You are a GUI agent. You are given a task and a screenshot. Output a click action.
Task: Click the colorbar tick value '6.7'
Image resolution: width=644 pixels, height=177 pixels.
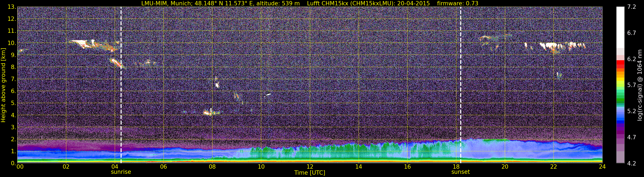(632, 33)
